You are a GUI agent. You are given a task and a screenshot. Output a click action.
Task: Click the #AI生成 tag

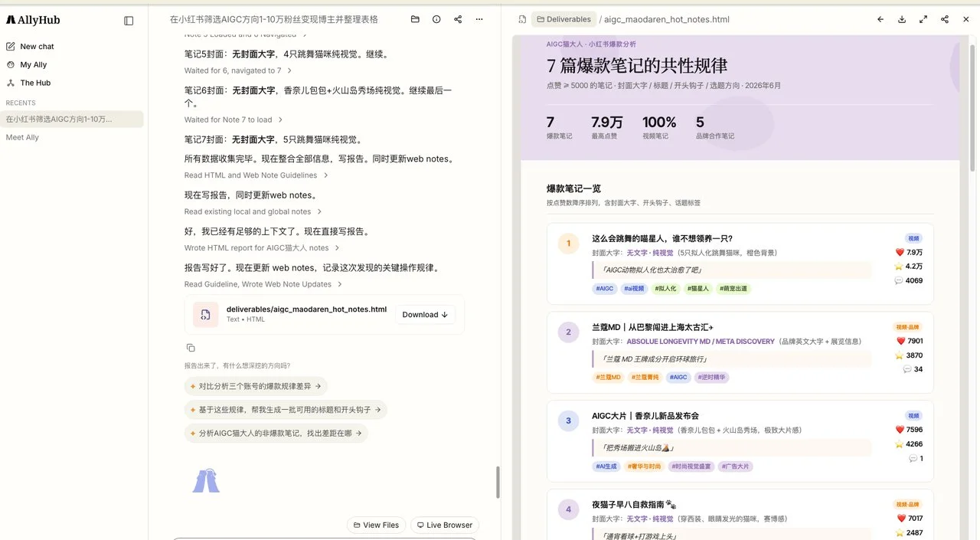(x=606, y=466)
